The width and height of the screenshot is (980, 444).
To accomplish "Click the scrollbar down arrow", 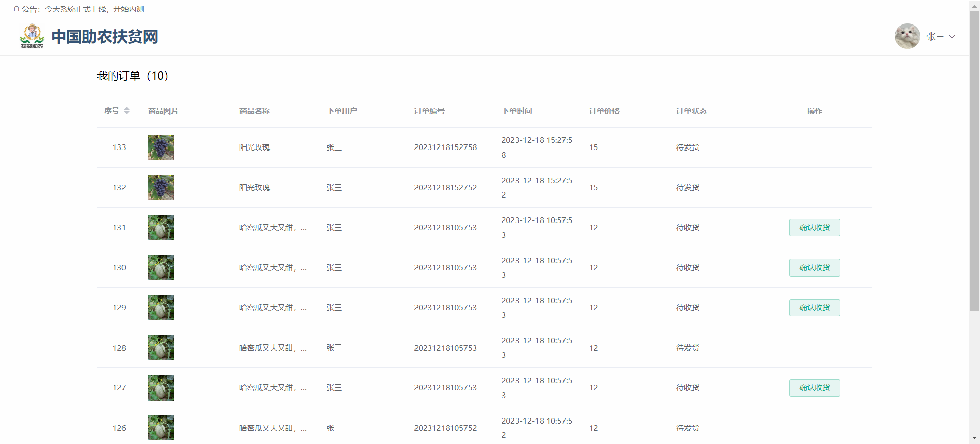I will click(x=974, y=438).
